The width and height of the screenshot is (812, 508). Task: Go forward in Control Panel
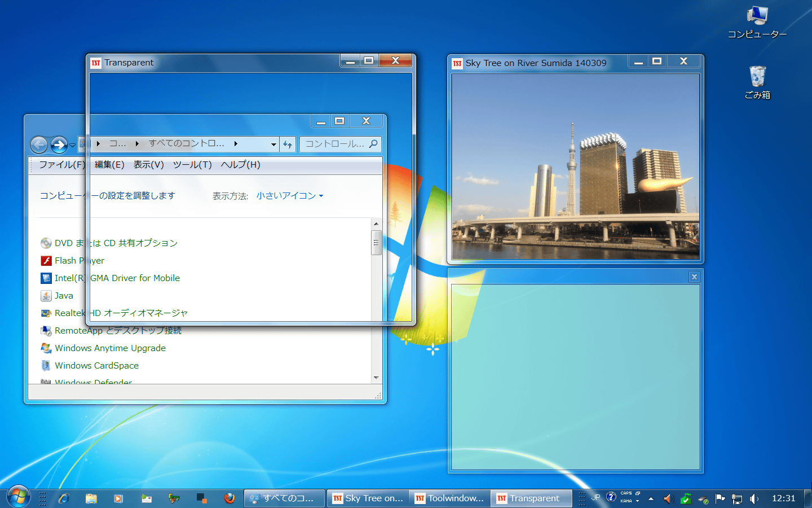pyautogui.click(x=59, y=145)
